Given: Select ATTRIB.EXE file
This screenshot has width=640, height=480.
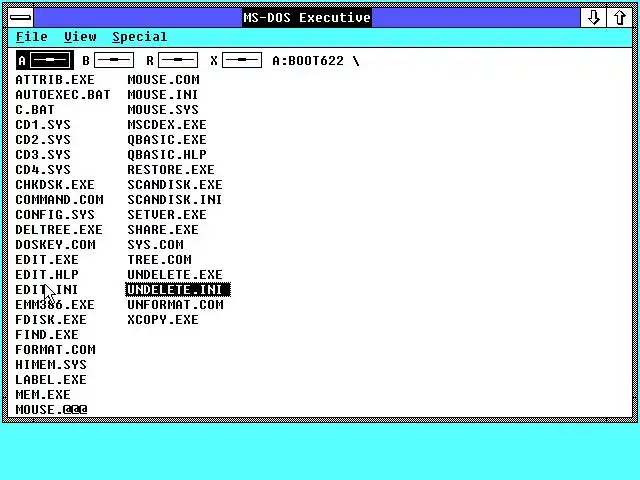Looking at the screenshot, I should pyautogui.click(x=55, y=80).
